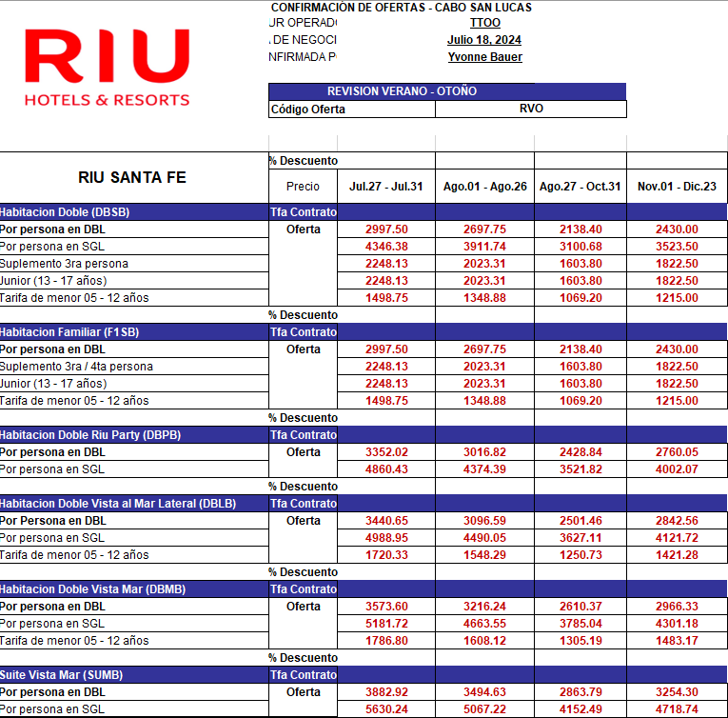Viewport: 728px width, 718px height.
Task: Select 'Oferta' under the Suite Vista Mar header
Action: 304,692
